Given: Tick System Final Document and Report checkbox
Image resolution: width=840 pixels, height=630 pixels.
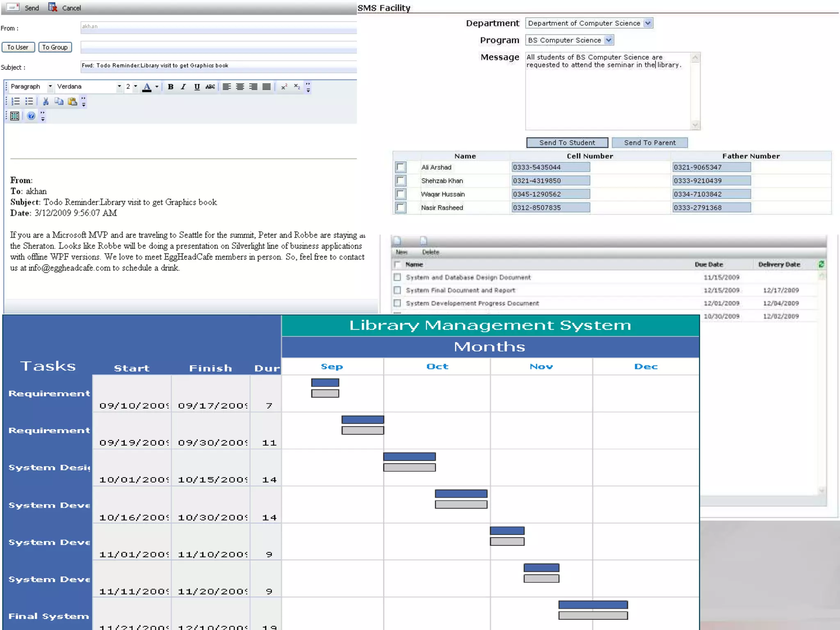Looking at the screenshot, I should (x=397, y=290).
